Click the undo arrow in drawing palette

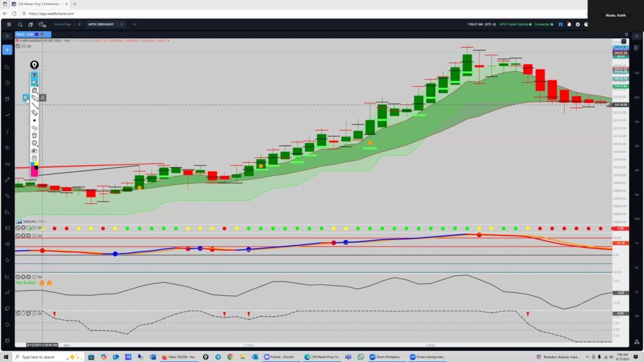coord(35,128)
